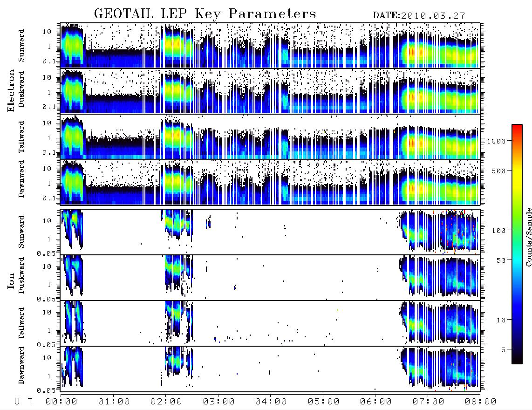Click the vertical "Ion" group label
The width and height of the screenshot is (532, 410).
[x=11, y=280]
